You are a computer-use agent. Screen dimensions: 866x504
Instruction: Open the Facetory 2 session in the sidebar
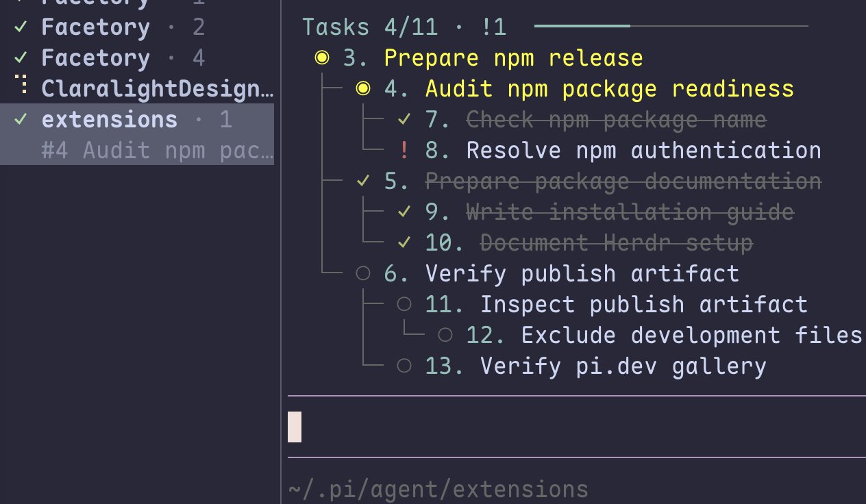pos(137,27)
